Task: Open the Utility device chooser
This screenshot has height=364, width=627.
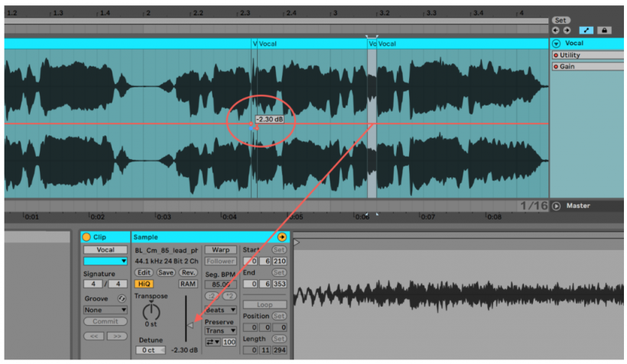Action: (x=588, y=55)
